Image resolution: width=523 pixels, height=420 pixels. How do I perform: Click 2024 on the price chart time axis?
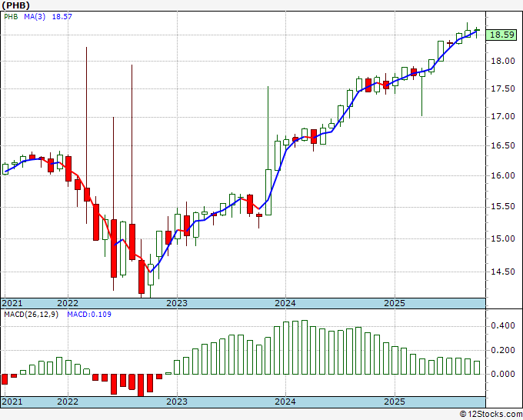[x=285, y=303]
